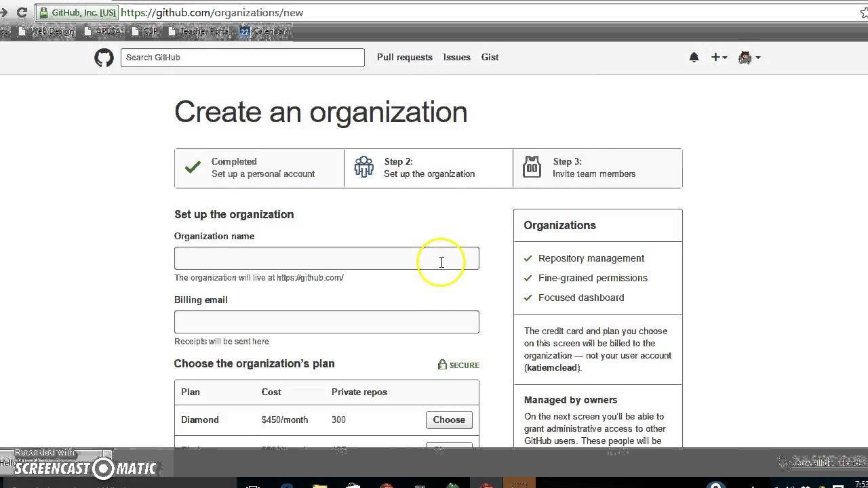This screenshot has height=488, width=868.
Task: Click the Repository management checkmark
Action: [x=528, y=258]
